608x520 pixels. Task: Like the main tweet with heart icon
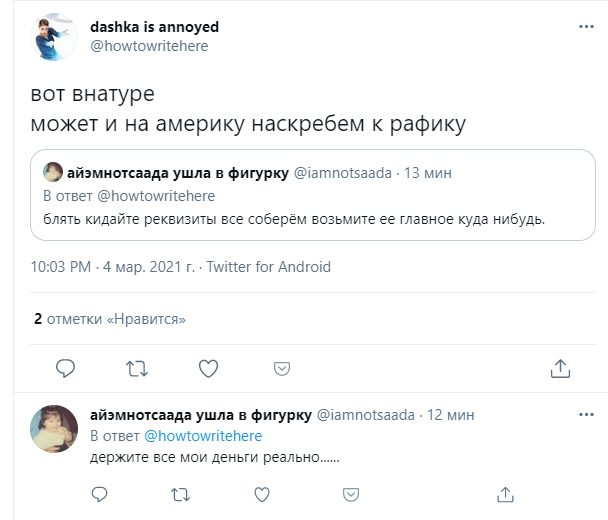(x=209, y=368)
